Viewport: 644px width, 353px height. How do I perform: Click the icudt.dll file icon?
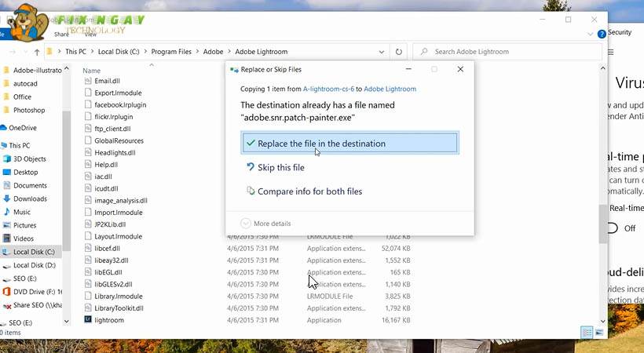87,188
